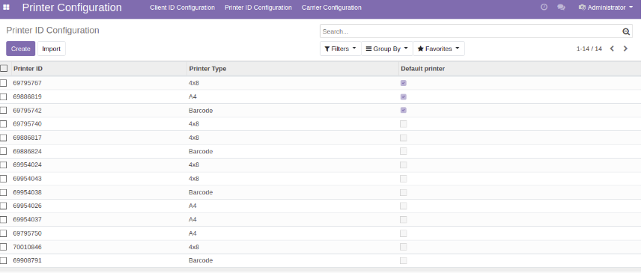Open record 69886819
Screen dimensions: 644x273
click(27, 96)
